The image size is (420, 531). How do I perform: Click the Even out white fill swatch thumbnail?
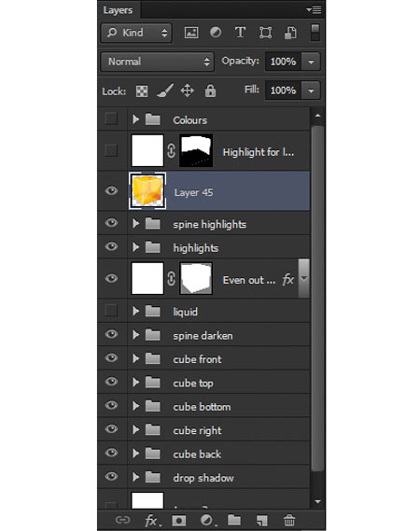(x=147, y=278)
